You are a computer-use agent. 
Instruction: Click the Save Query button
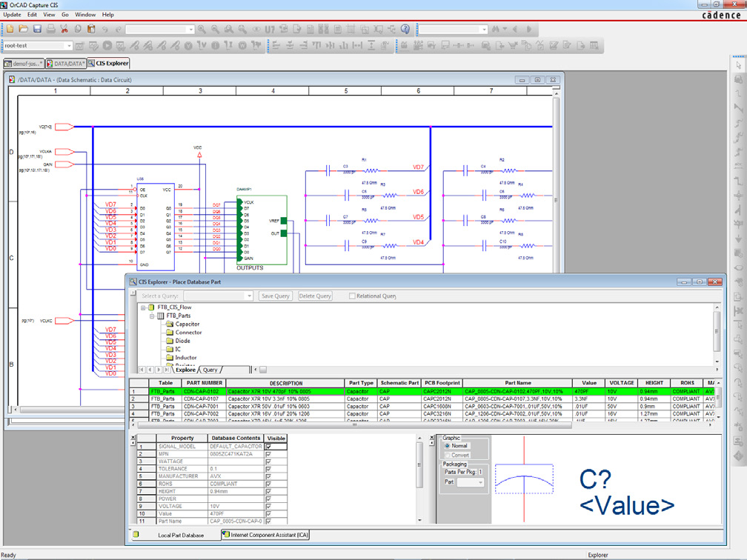[276, 296]
